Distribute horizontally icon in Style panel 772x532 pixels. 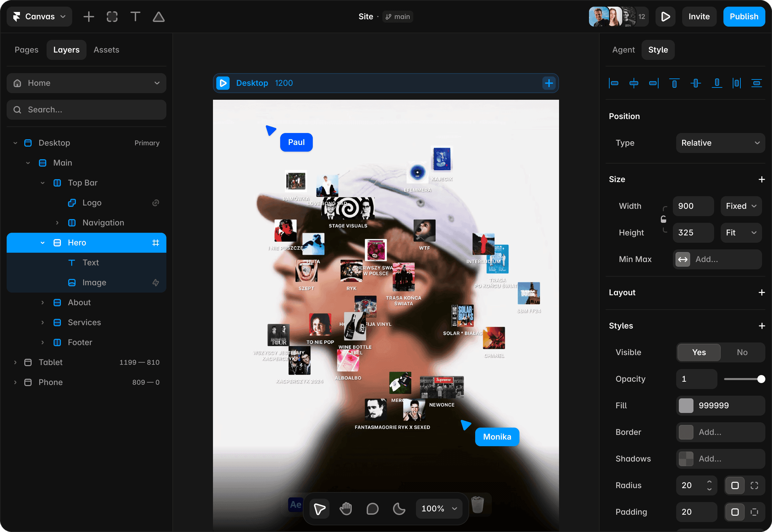[x=737, y=83]
